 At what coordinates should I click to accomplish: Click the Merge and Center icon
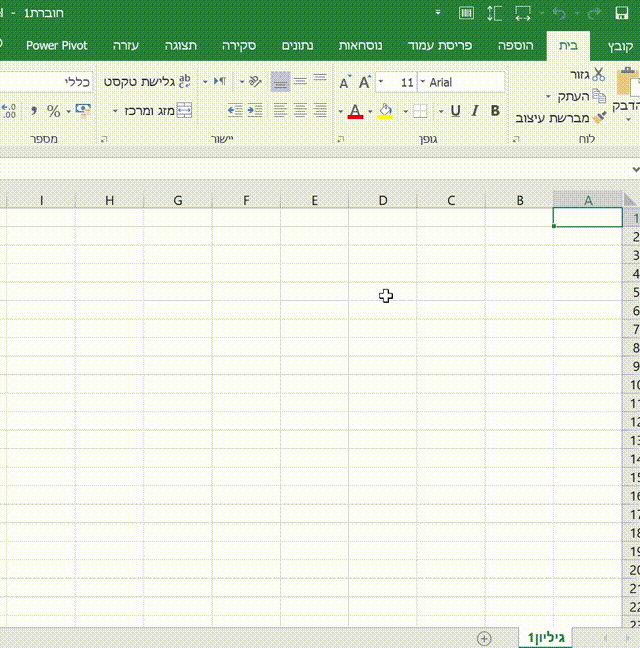(184, 110)
